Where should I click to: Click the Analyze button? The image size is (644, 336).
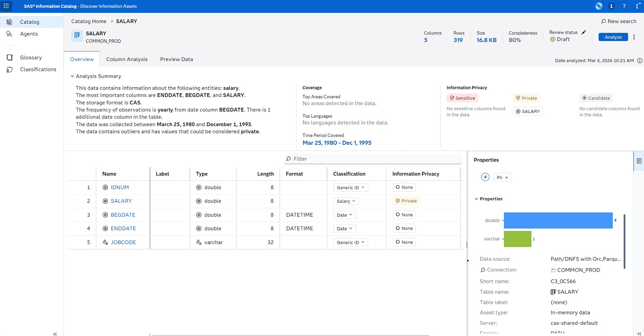(613, 37)
